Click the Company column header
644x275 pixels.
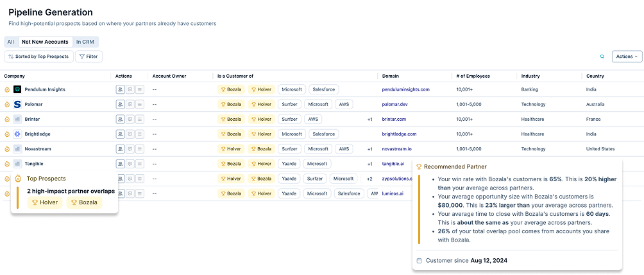coord(14,76)
